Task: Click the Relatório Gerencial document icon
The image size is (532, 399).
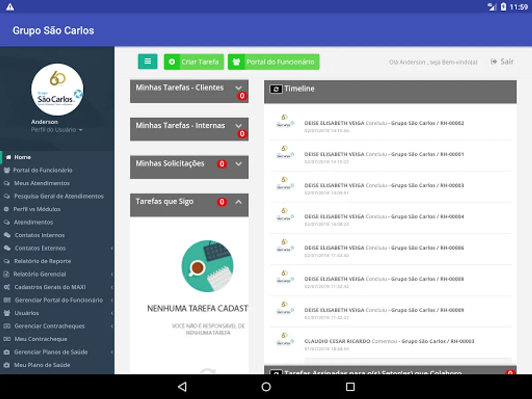Action: (x=6, y=274)
